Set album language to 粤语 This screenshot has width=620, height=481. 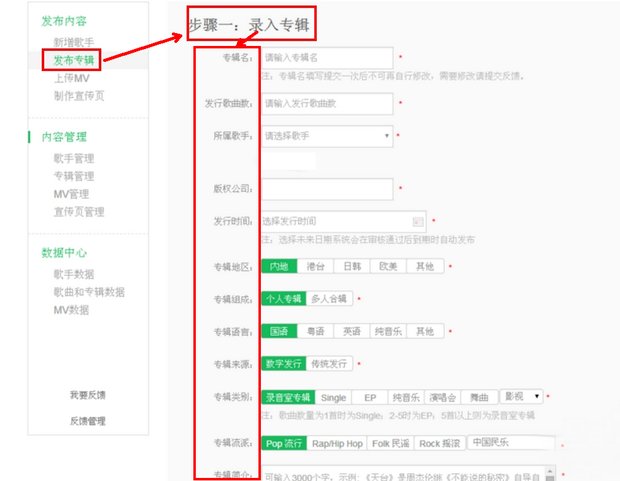[x=316, y=331]
